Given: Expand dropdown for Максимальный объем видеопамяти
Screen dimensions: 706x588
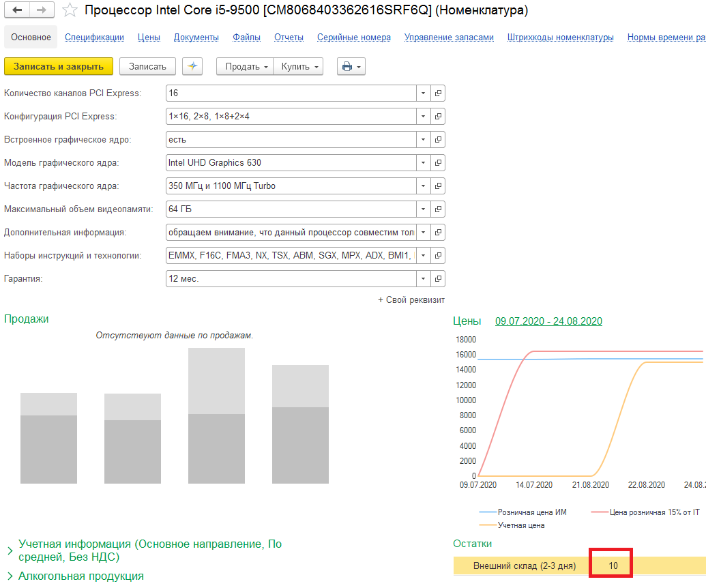Looking at the screenshot, I should coord(423,209).
